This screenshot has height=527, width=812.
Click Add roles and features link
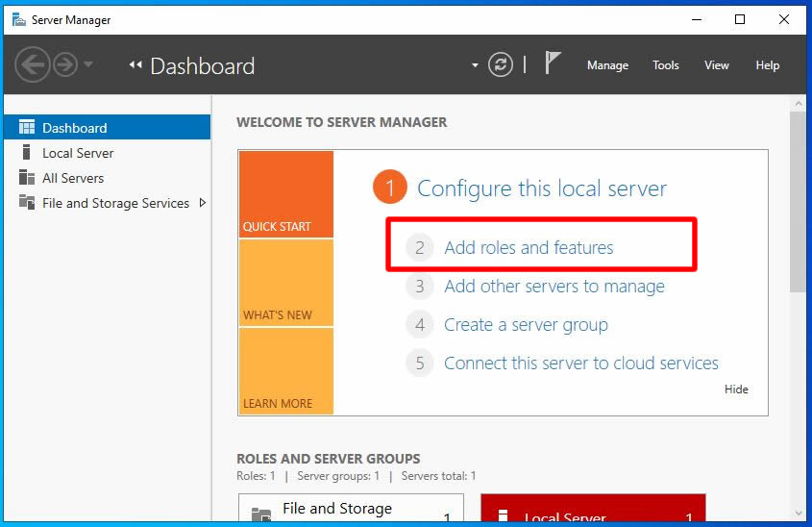point(529,248)
